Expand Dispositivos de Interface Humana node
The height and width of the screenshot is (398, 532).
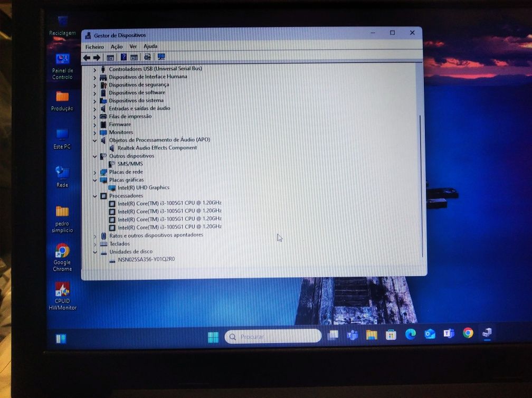(94, 78)
